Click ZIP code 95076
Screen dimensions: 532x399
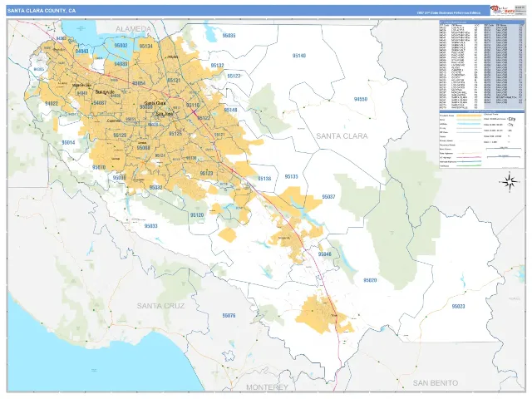point(229,316)
